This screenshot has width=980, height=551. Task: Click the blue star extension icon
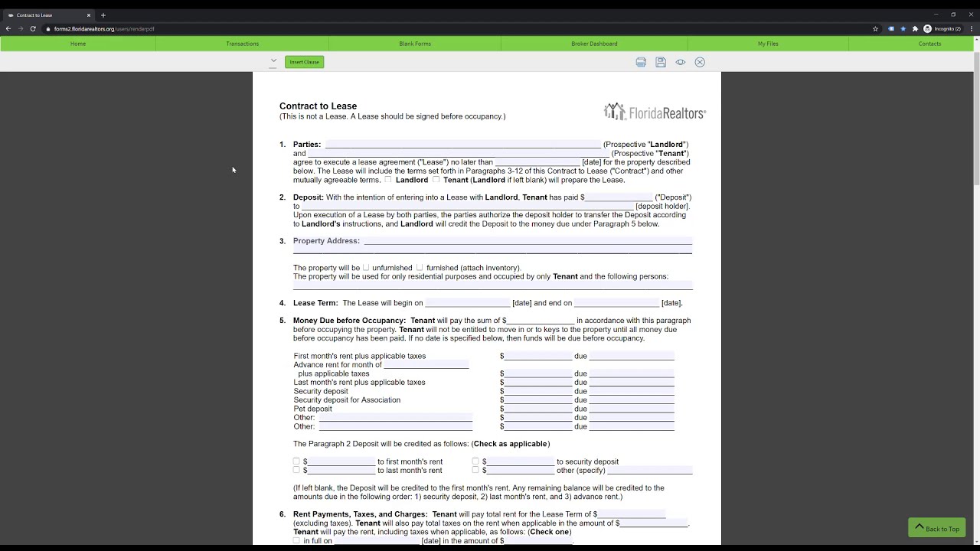coord(903,29)
